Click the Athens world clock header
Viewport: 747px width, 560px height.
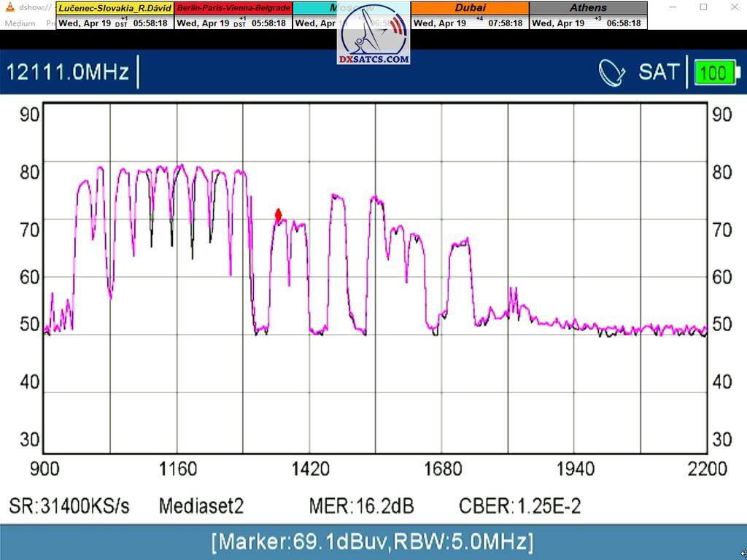point(588,8)
